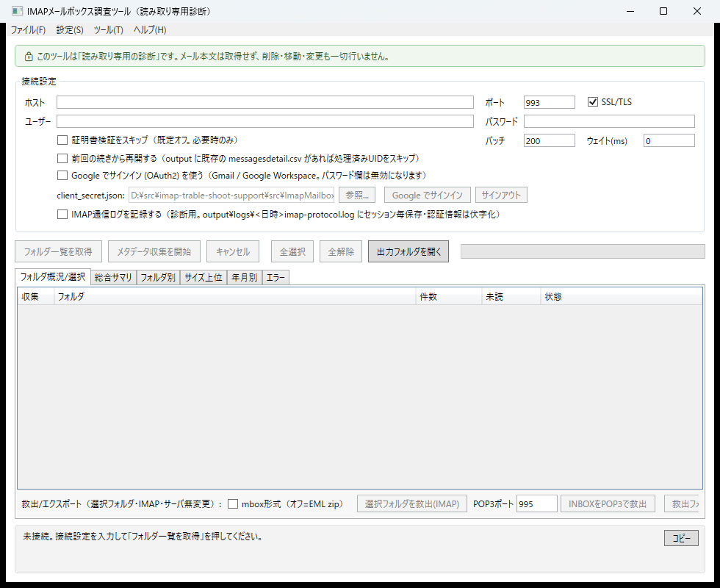Viewport: 720px width, 588px height.
Task: Click メタデータ収集を開始 button
Action: pyautogui.click(x=154, y=251)
